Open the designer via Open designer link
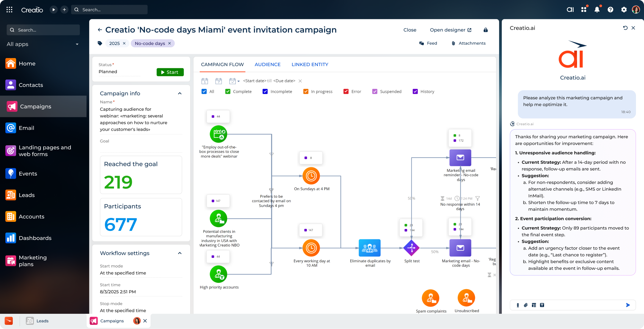This screenshot has width=644, height=329. pyautogui.click(x=450, y=30)
